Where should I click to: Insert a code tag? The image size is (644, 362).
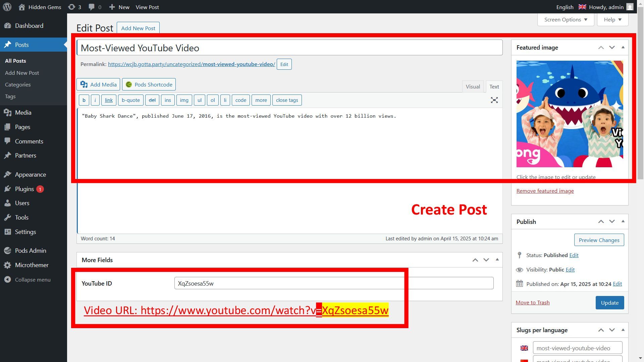point(241,100)
